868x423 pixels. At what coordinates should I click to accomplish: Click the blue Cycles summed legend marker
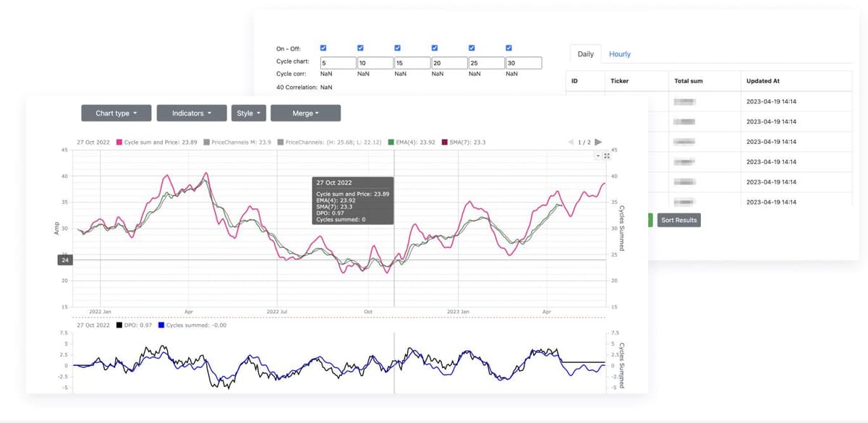pyautogui.click(x=161, y=325)
